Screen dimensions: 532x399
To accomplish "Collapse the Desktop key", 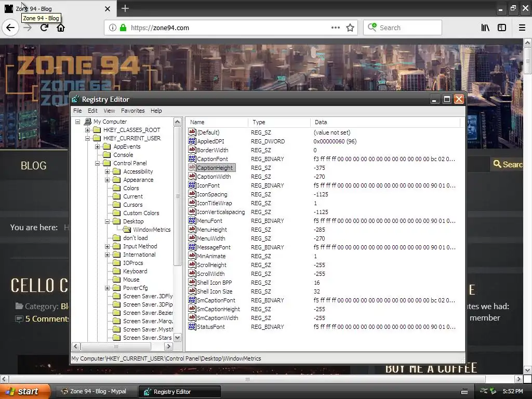I will [x=107, y=221].
